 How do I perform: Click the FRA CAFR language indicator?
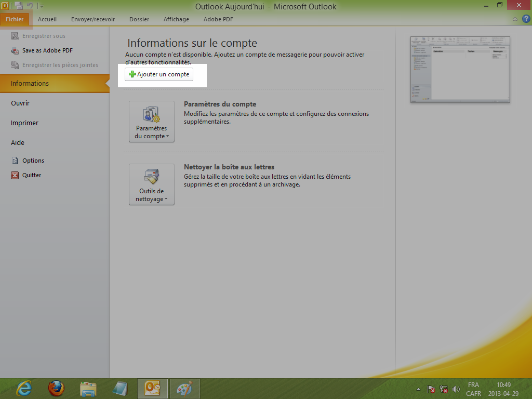[x=473, y=389]
